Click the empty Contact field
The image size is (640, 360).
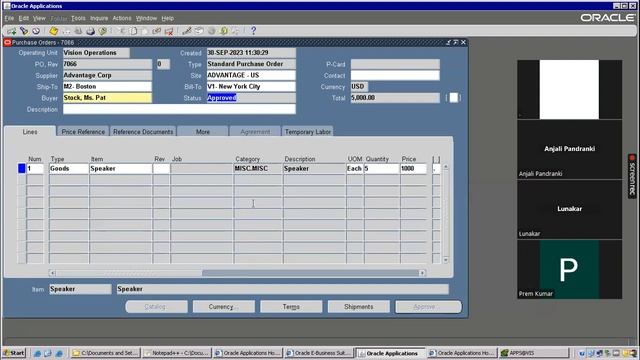coord(395,76)
